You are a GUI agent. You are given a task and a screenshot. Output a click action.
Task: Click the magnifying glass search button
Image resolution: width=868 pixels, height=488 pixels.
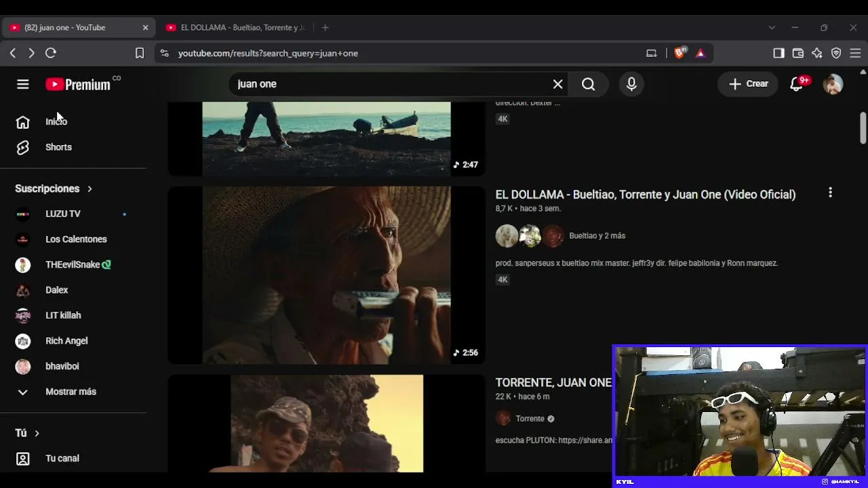[x=589, y=84]
